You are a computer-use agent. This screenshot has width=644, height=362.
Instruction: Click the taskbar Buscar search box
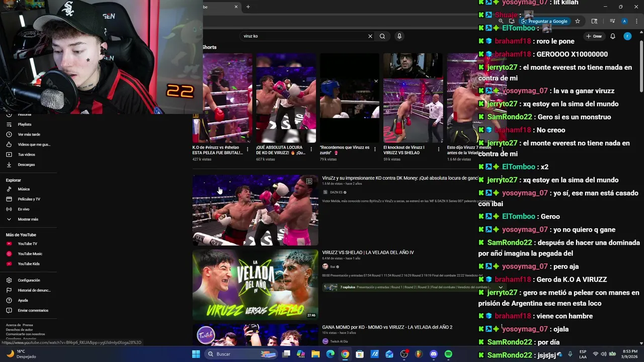point(242,354)
